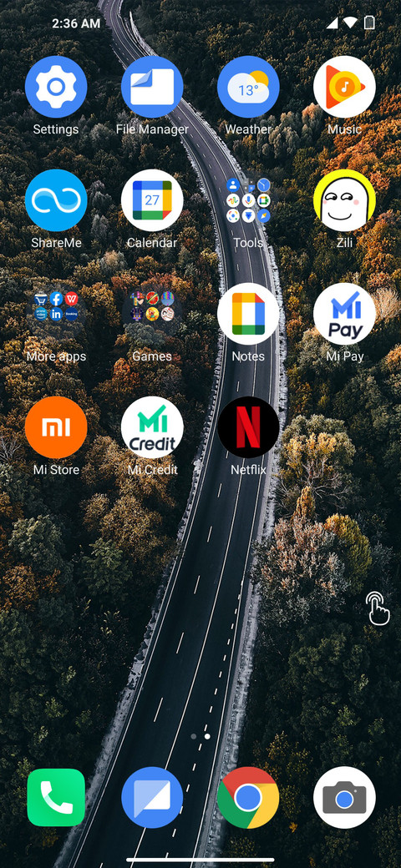Launch Mi Pay
This screenshot has width=401, height=868.
(x=344, y=314)
